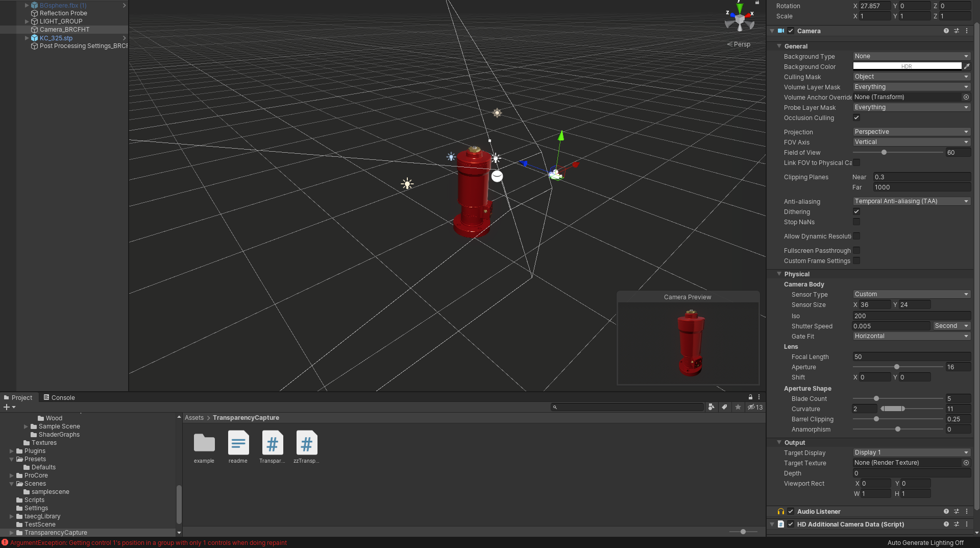Screen dimensions: 980x548
Task: Click the Camera component presets icon
Action: [955, 31]
